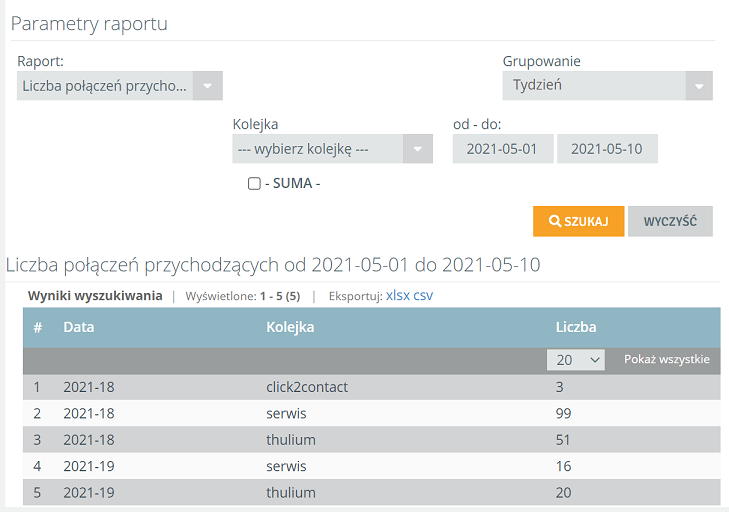Sort by the Kolejka column header
Screen dimensions: 729x512
(290, 327)
